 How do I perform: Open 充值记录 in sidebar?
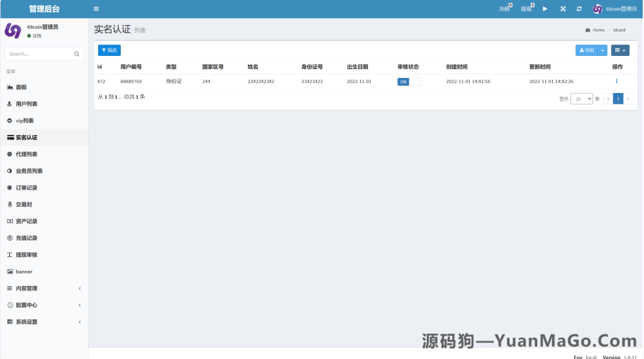point(44,238)
